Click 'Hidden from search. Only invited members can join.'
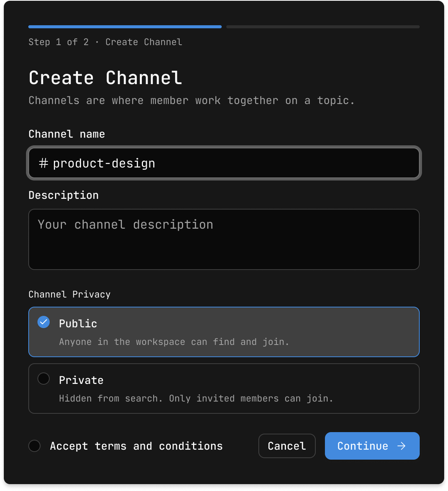This screenshot has height=491, width=448. coord(196,398)
